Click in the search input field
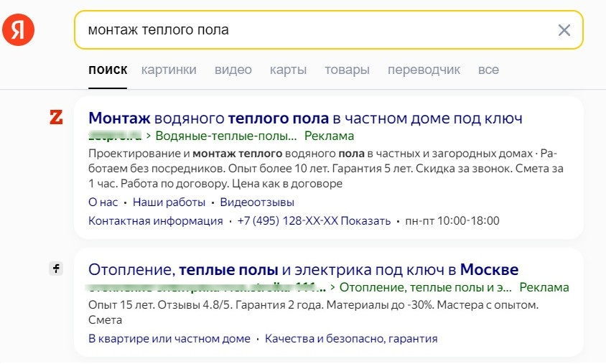 [x=316, y=30]
